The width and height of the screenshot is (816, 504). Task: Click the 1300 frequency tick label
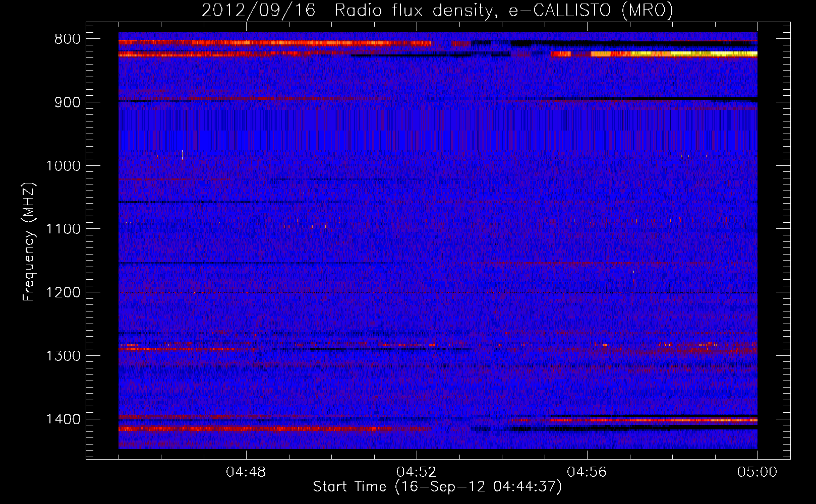coord(63,356)
